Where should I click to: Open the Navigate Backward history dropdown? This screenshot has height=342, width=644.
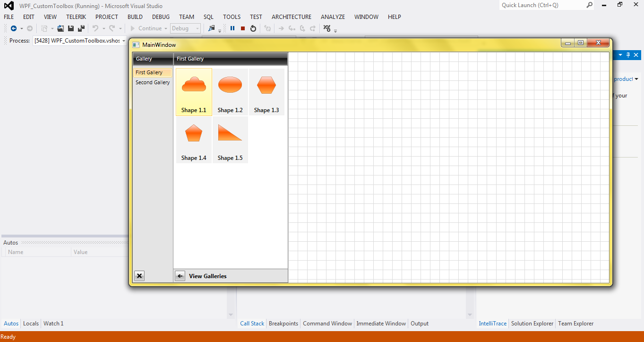pos(21,28)
